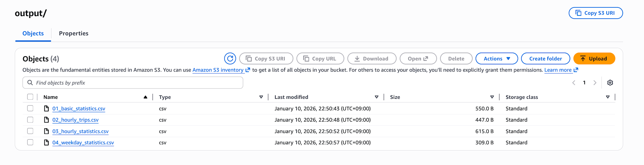Switch to the Properties tab
Screen dimensions: 644x165
[x=73, y=33]
